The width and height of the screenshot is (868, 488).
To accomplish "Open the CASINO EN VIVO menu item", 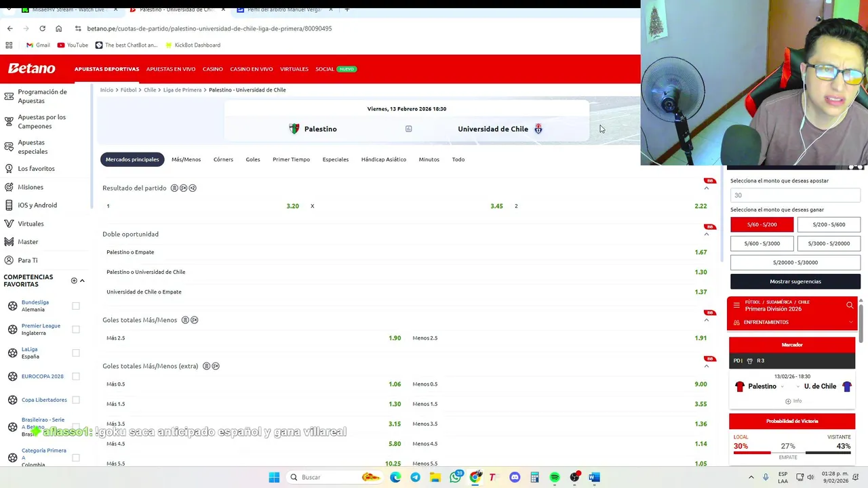I will (252, 69).
